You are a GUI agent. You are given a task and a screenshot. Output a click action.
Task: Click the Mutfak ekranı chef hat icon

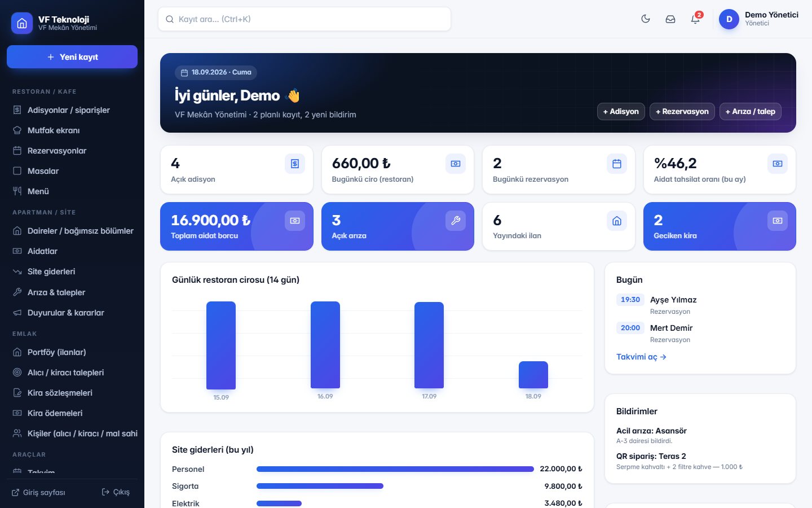(17, 130)
